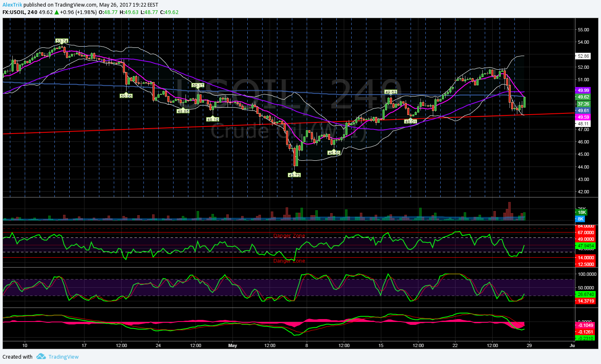Select the 48.86 low price marker
Image resolution: width=601 pixels, height=364 pixels.
(183, 111)
